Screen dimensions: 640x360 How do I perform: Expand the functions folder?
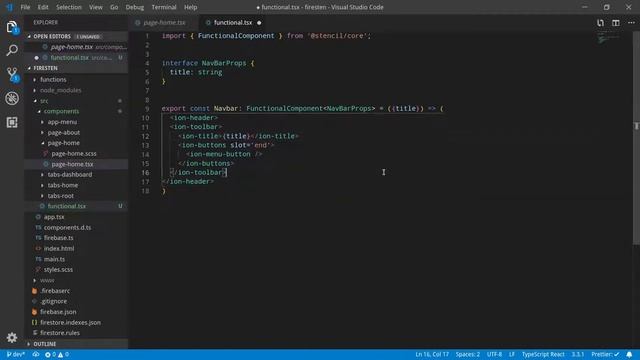(53, 80)
